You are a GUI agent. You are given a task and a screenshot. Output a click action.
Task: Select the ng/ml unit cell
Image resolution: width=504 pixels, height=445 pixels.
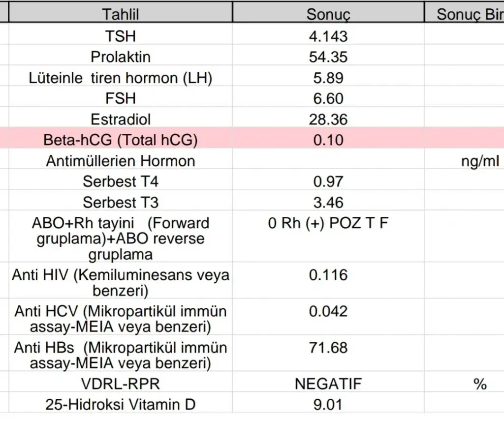pos(480,161)
